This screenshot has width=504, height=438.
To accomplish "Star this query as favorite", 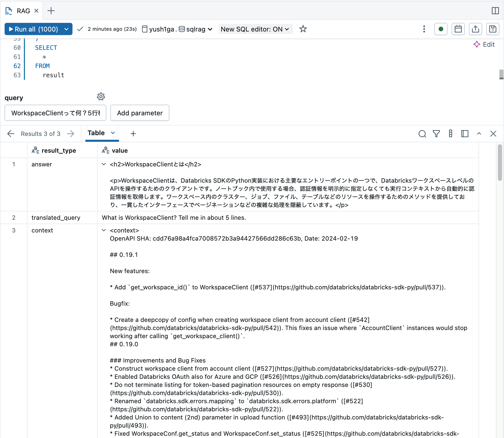I will click(303, 29).
